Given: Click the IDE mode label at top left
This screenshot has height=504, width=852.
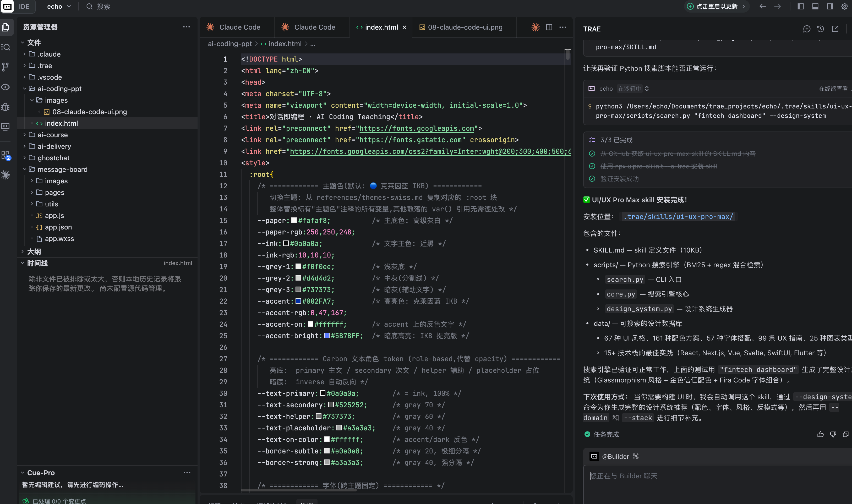Looking at the screenshot, I should [24, 7].
